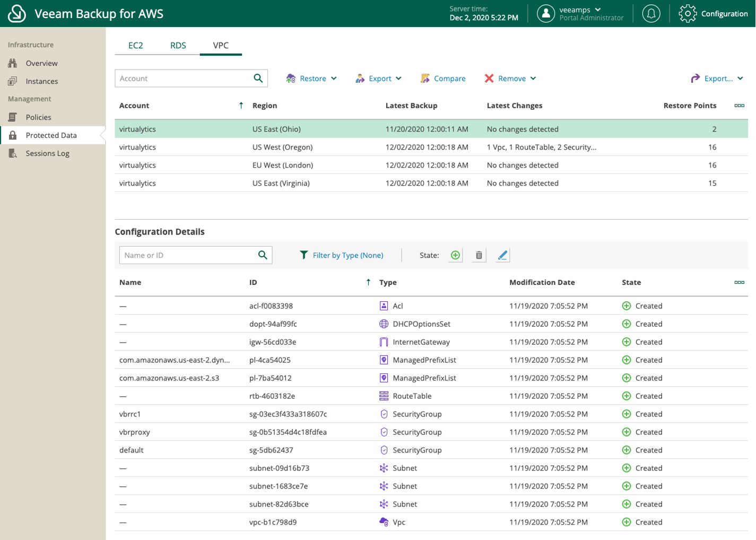The height and width of the screenshot is (540, 756).
Task: Select the igw-56cd033e ID cell
Action: pos(273,342)
